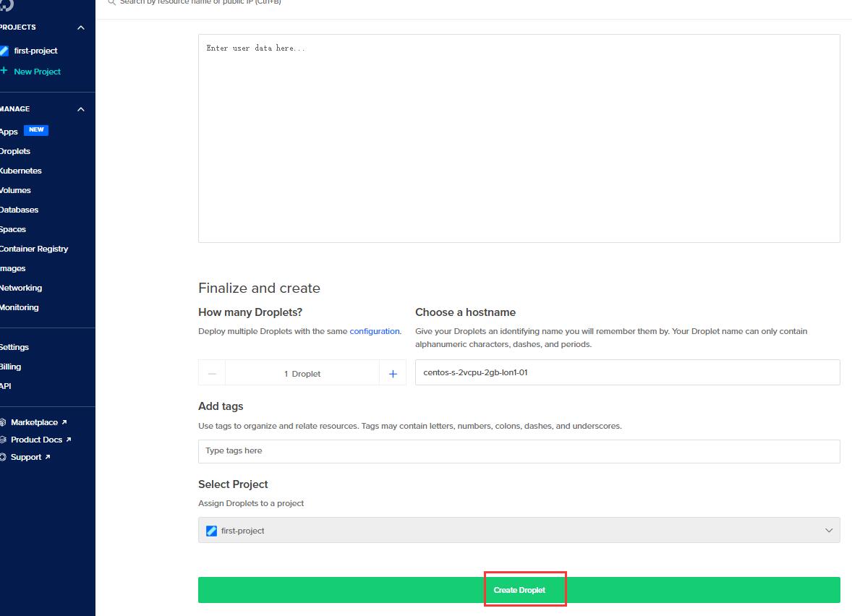This screenshot has height=616, width=852.
Task: Click New Project link
Action: [x=37, y=71]
